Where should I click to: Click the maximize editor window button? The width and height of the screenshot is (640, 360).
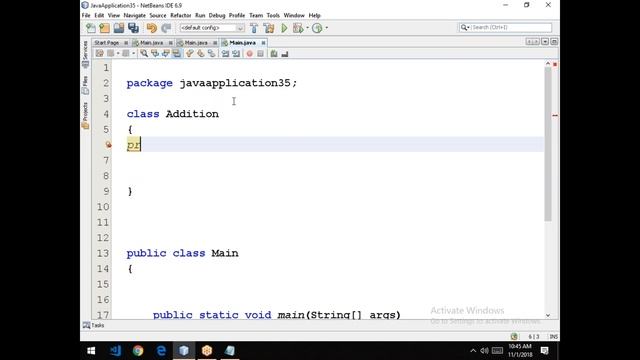coord(554,42)
